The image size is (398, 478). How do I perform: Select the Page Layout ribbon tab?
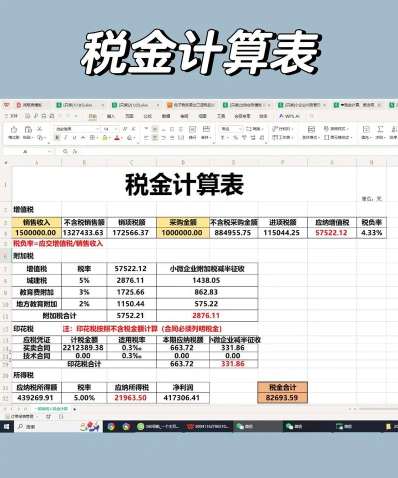point(129,116)
